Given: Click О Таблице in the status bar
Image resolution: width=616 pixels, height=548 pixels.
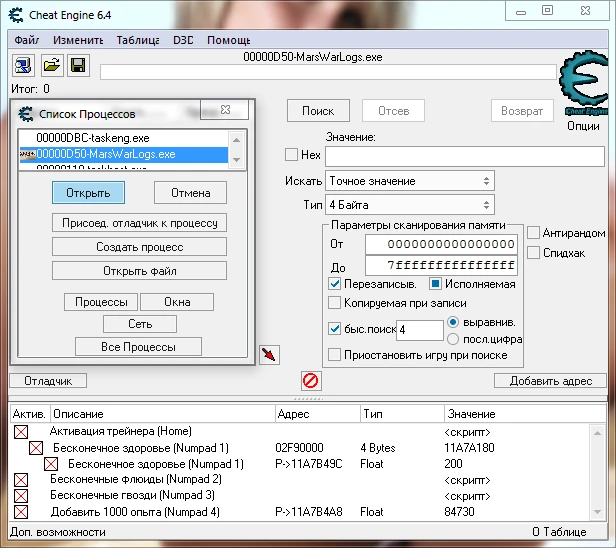Looking at the screenshot, I should [559, 532].
